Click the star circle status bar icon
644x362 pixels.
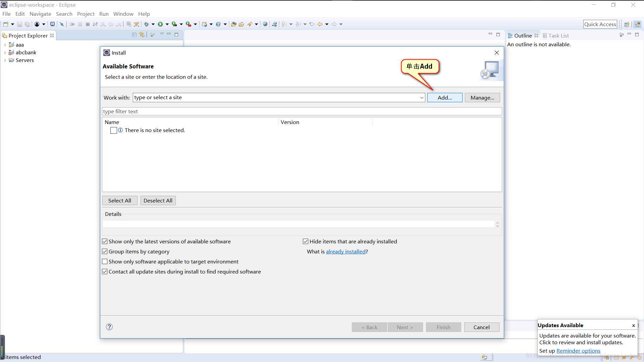(640, 358)
